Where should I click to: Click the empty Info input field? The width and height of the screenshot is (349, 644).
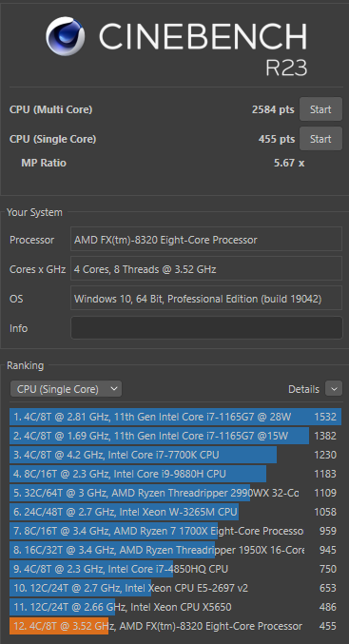pyautogui.click(x=206, y=328)
